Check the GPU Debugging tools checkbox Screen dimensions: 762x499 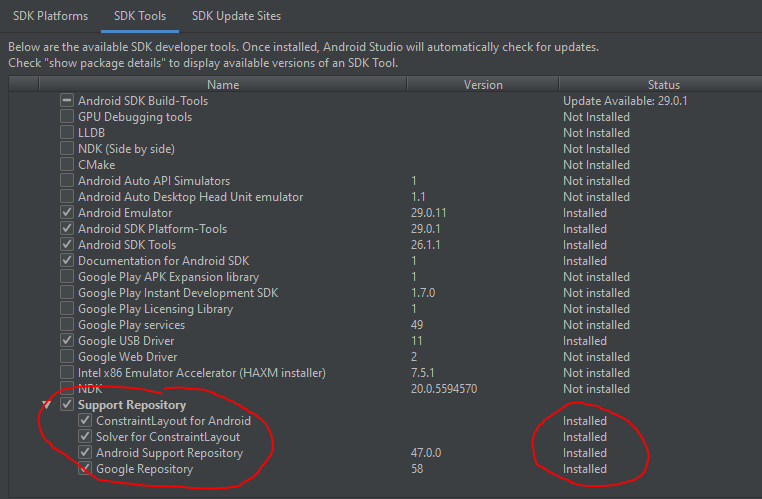point(67,117)
